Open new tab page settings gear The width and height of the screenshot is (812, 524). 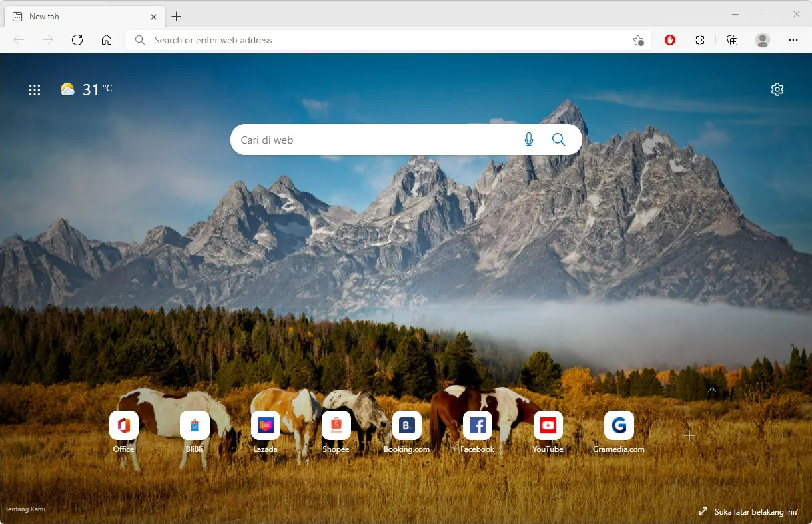777,89
